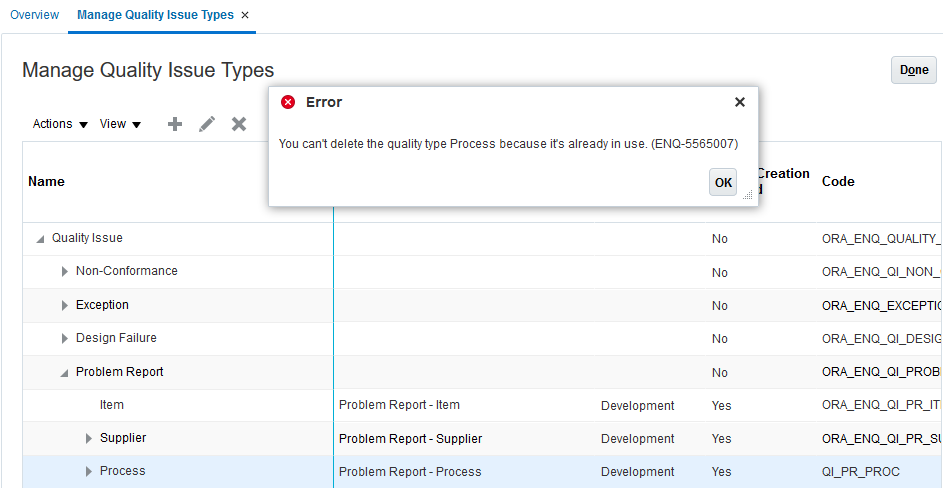
Task: Close the Manage Quality Issue Types tab
Action: [245, 15]
